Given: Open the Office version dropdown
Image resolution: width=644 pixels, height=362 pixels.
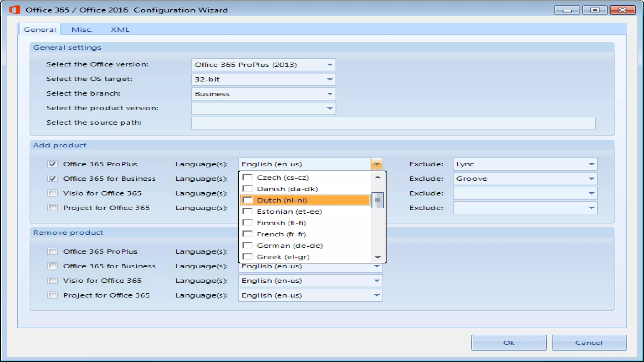Looking at the screenshot, I should pos(330,65).
